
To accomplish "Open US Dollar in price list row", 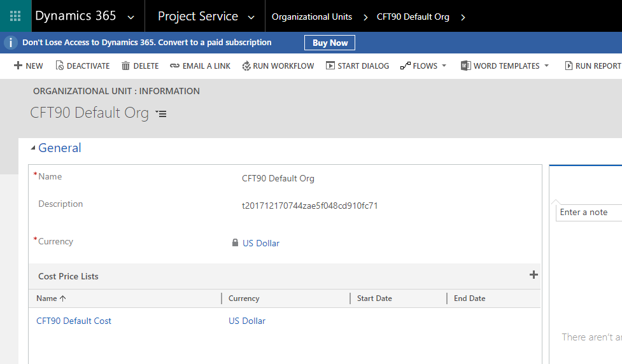I will [247, 321].
